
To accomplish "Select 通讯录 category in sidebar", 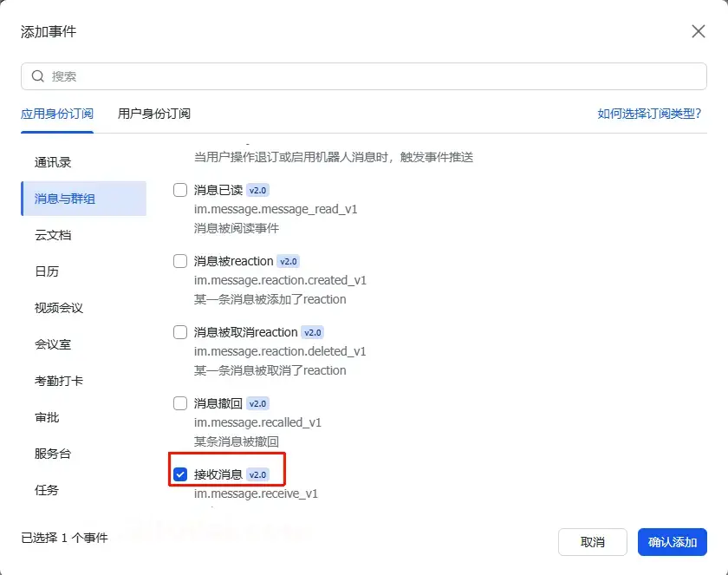I will pos(53,162).
